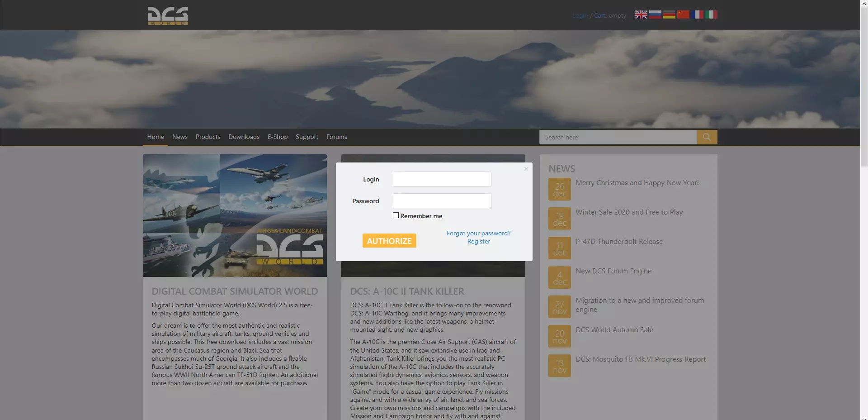
Task: Go to the Home menu item
Action: click(x=156, y=137)
